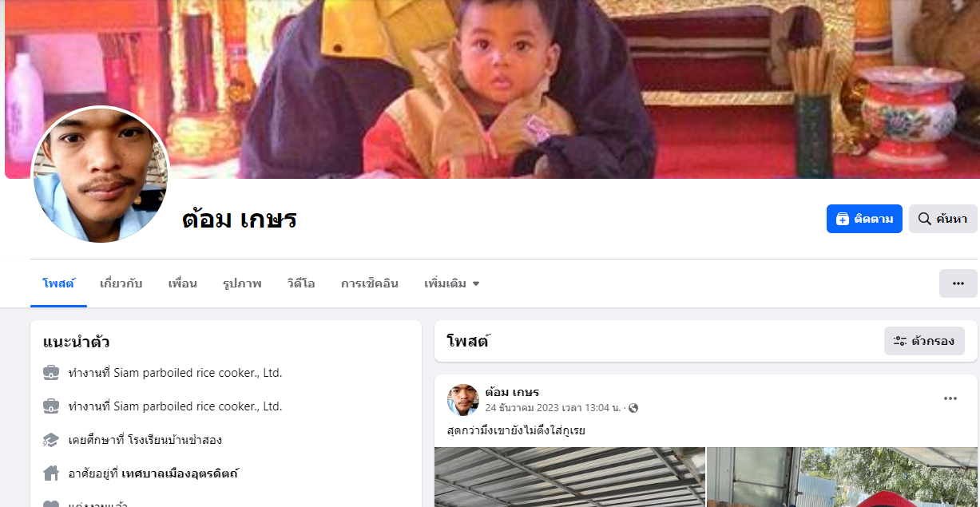Expand the เพิ่มเติม dropdown
The height and width of the screenshot is (507, 980).
click(x=451, y=283)
